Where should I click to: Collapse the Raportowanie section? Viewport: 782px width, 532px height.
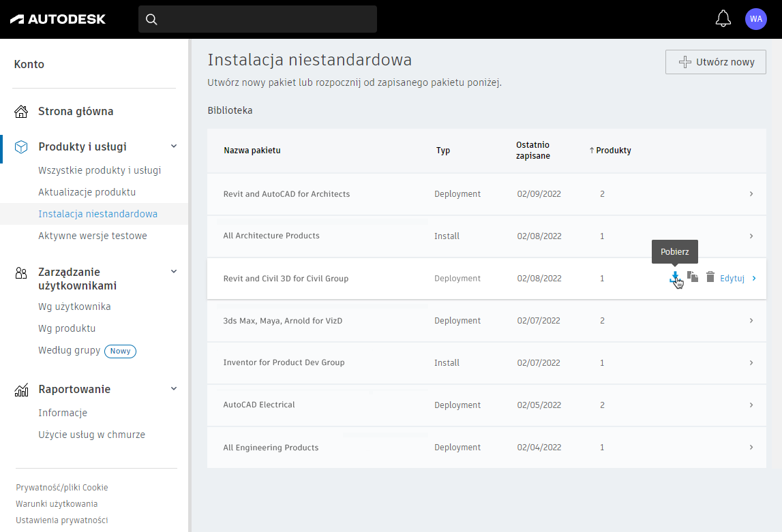click(173, 389)
